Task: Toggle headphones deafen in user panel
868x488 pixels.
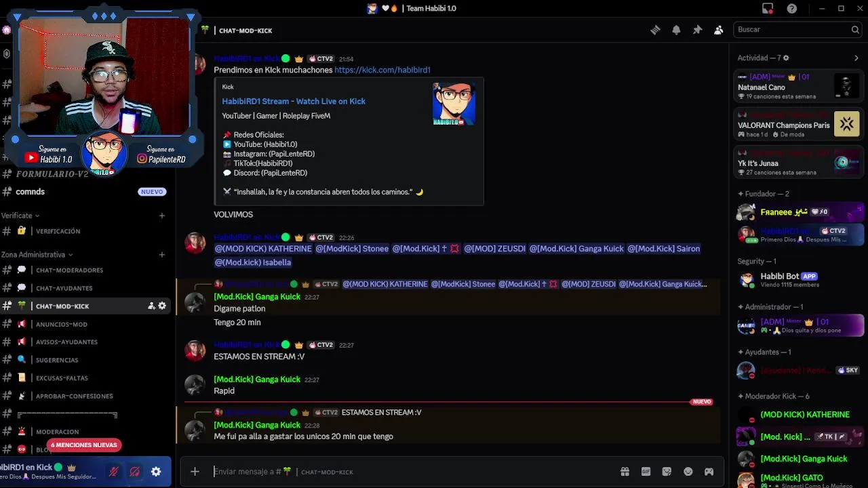Action: pyautogui.click(x=135, y=472)
